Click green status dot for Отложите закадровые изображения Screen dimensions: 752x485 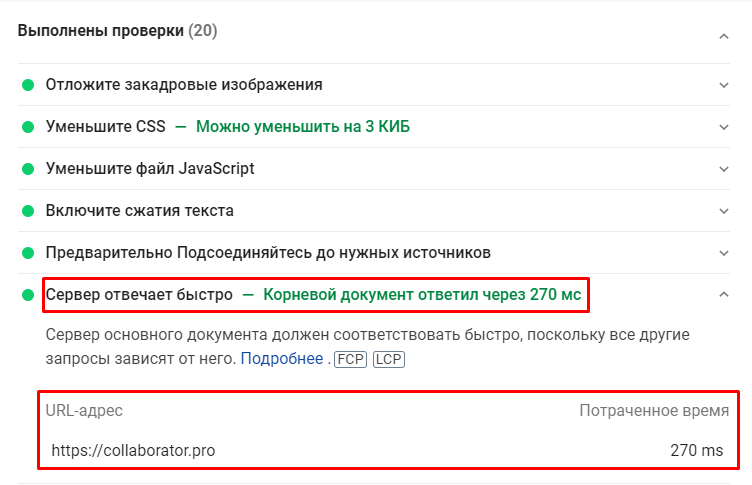pyautogui.click(x=28, y=85)
